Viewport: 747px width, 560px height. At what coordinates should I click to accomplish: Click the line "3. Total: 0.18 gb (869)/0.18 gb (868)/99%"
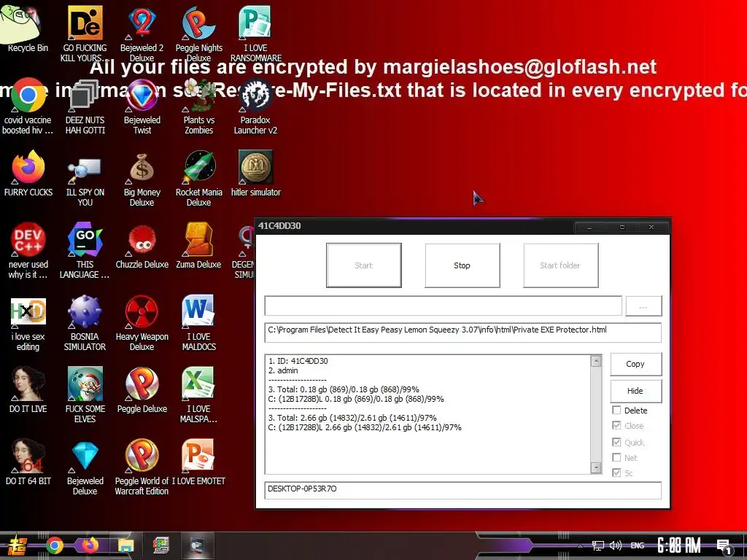344,389
